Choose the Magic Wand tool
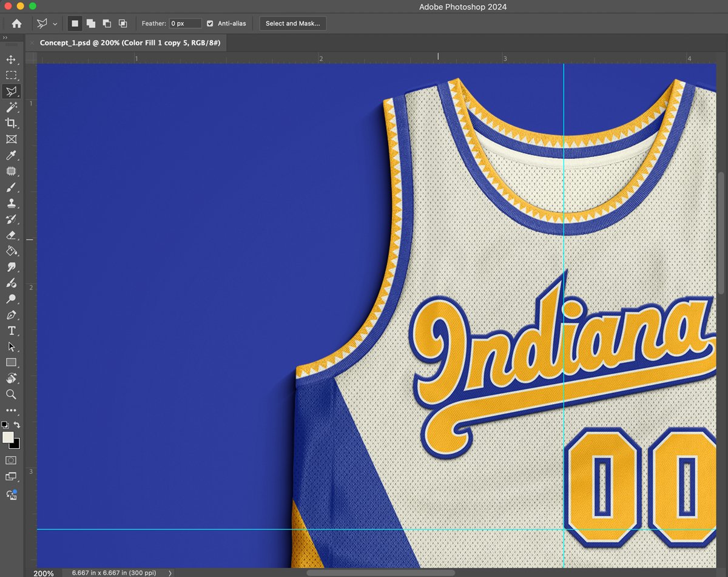728x577 pixels. pos(11,107)
